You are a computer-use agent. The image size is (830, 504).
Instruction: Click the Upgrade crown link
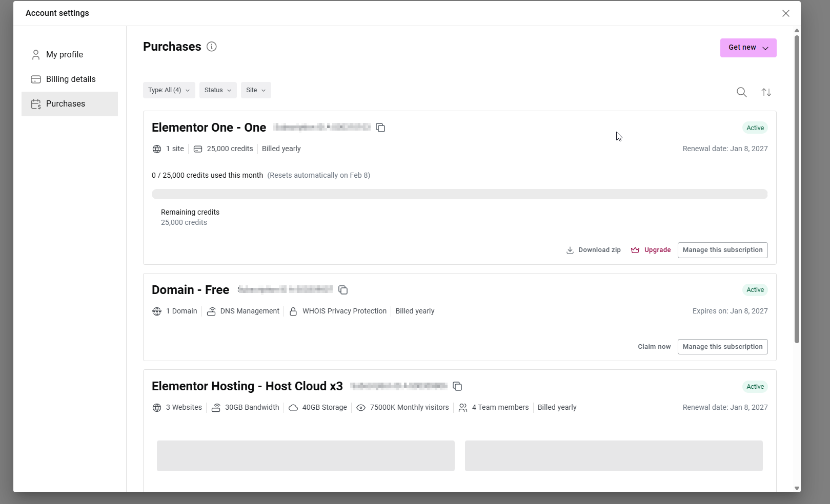(651, 250)
